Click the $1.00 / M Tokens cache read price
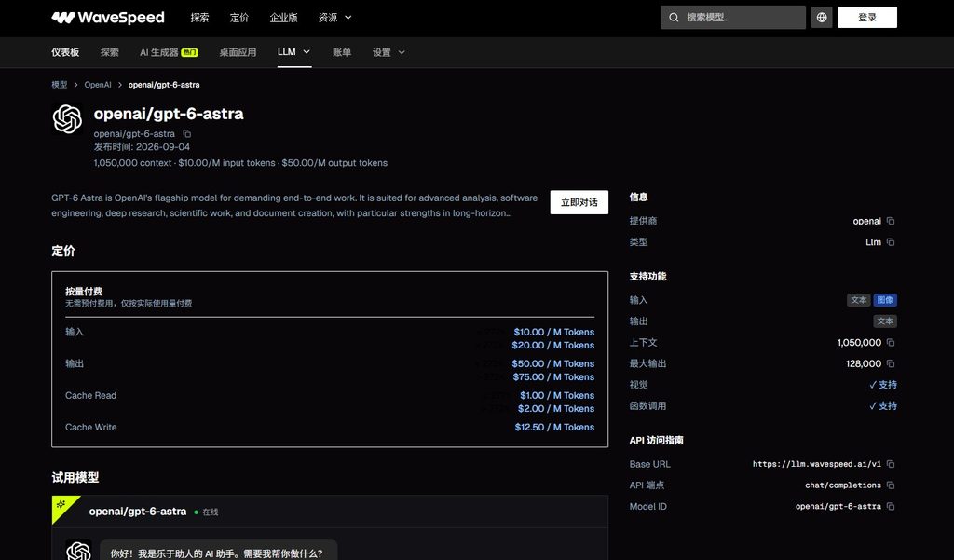Image resolution: width=954 pixels, height=560 pixels. tap(557, 395)
